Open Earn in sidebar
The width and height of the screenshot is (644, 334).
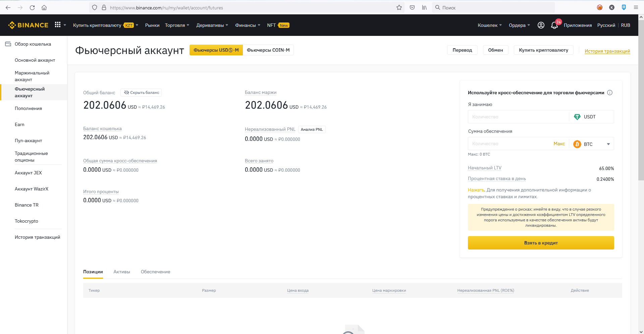(19, 124)
